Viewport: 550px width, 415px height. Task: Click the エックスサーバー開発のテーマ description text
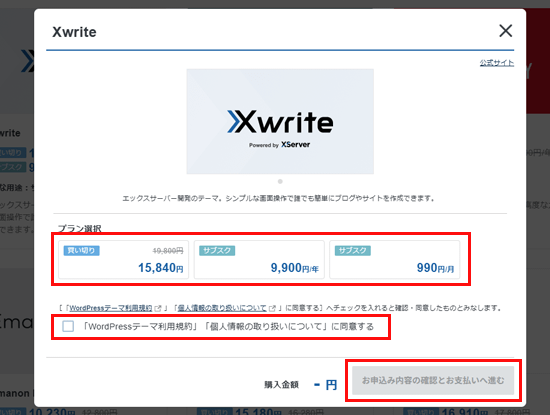coord(279,199)
